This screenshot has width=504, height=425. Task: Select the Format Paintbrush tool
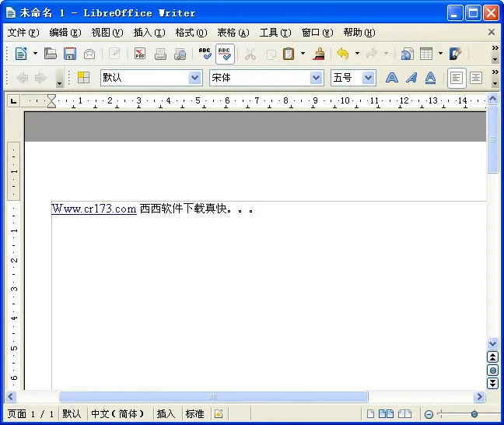[x=319, y=54]
